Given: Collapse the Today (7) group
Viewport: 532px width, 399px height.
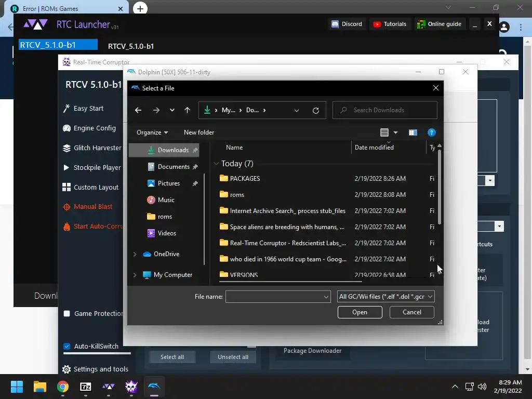Looking at the screenshot, I should click(x=216, y=164).
